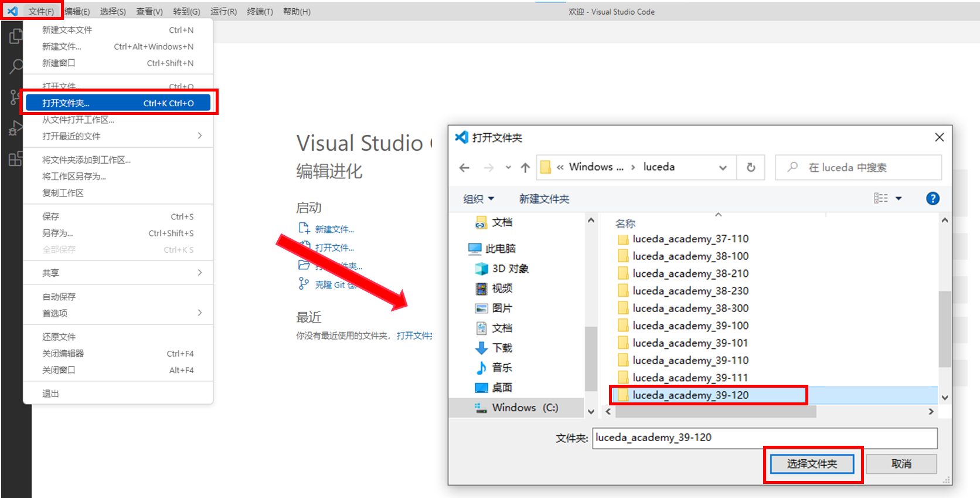Select 此电脑 in navigation pane
The image size is (980, 498).
(x=492, y=249)
